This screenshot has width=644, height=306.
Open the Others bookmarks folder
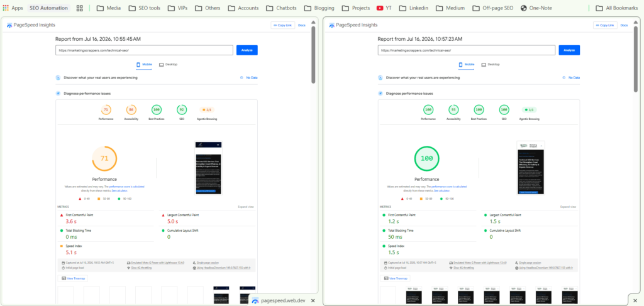(208, 8)
